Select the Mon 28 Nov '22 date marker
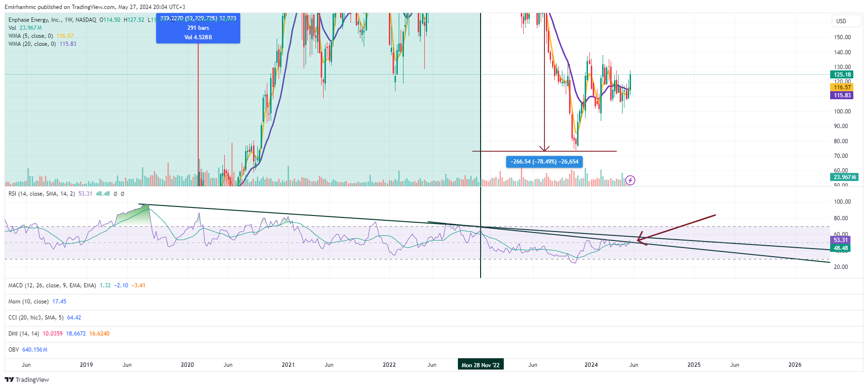 [x=481, y=365]
